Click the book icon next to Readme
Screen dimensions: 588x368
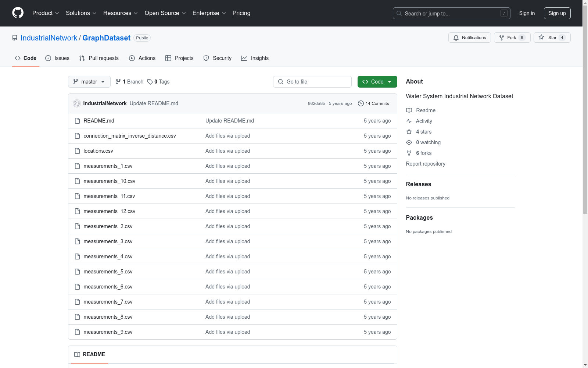pos(409,110)
